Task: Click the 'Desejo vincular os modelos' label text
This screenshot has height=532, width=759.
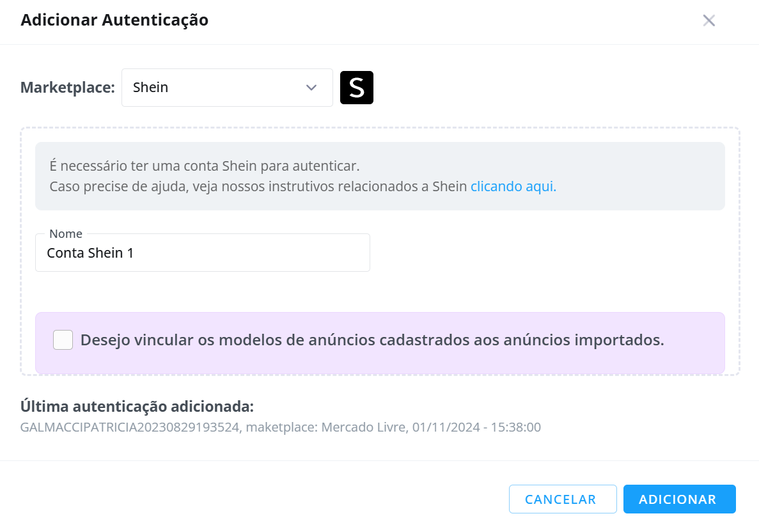Action: point(372,340)
